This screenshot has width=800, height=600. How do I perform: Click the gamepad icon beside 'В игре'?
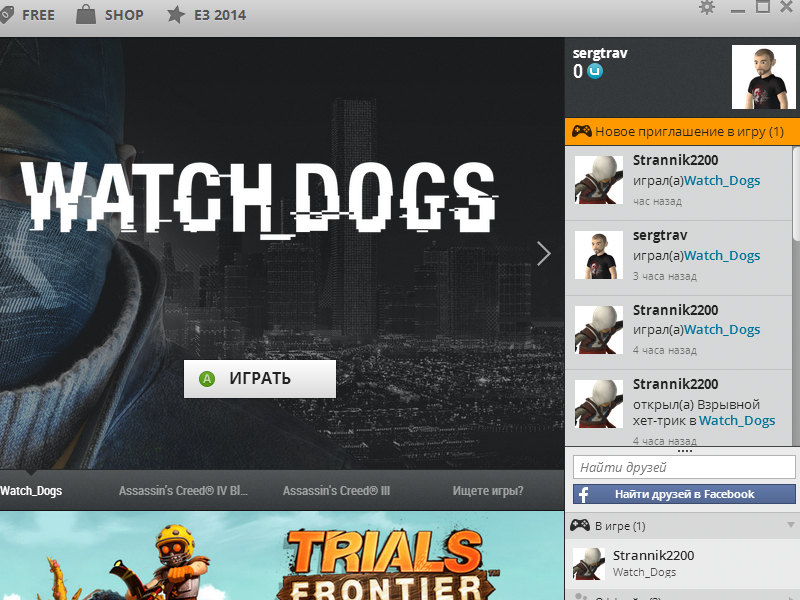(x=580, y=525)
